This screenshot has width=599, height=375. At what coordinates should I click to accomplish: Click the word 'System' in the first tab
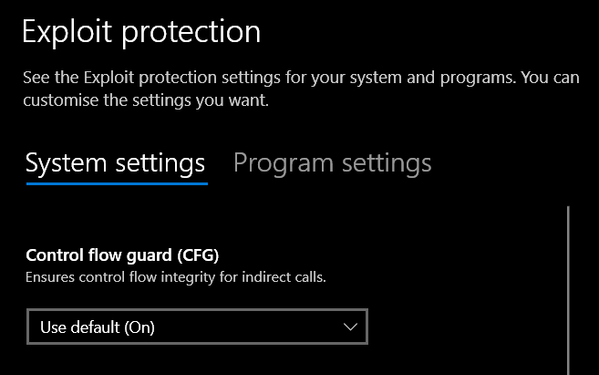[x=66, y=163]
